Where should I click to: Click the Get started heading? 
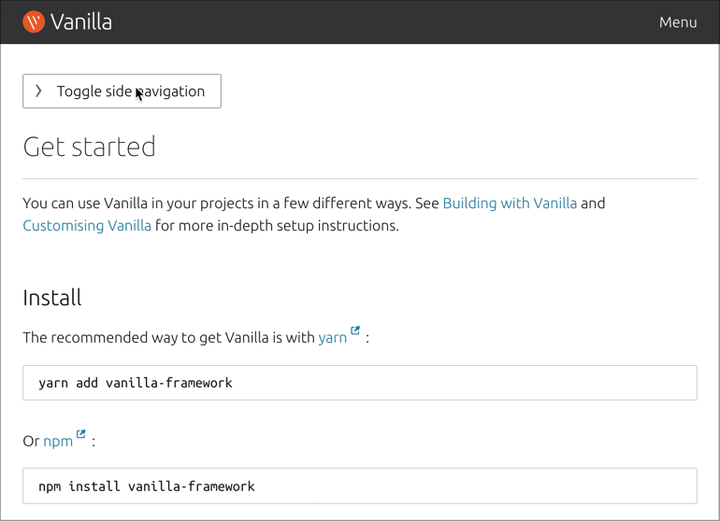(x=89, y=147)
